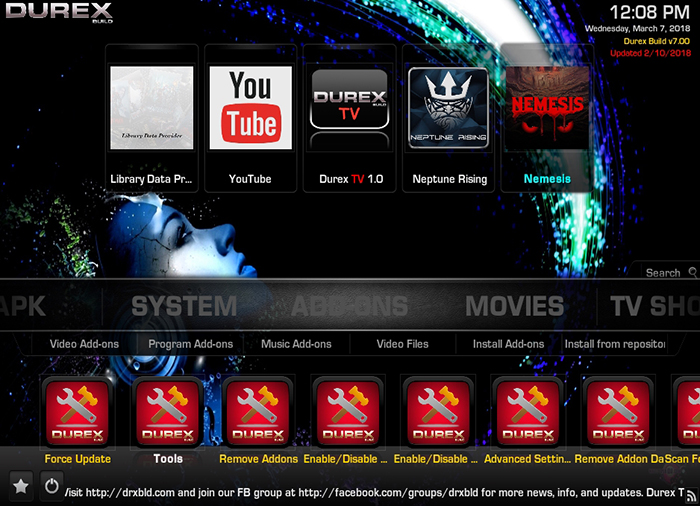Screen dimensions: 700x506
Task: Open the Install from repository submenu
Action: coord(615,344)
